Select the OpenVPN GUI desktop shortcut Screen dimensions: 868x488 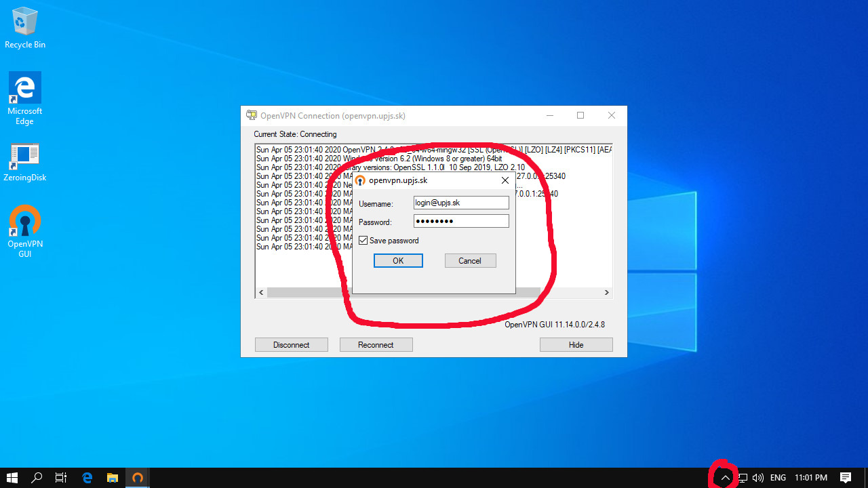coord(25,231)
